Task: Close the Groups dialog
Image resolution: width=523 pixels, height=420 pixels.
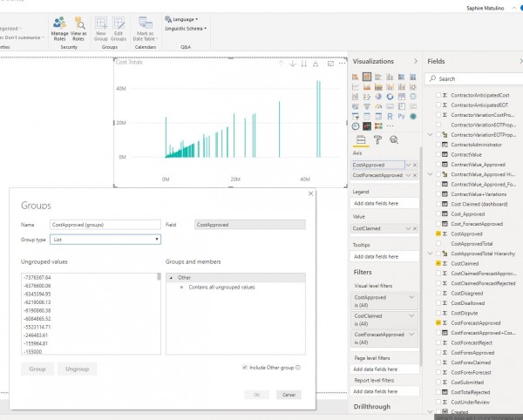Action: pyautogui.click(x=310, y=193)
